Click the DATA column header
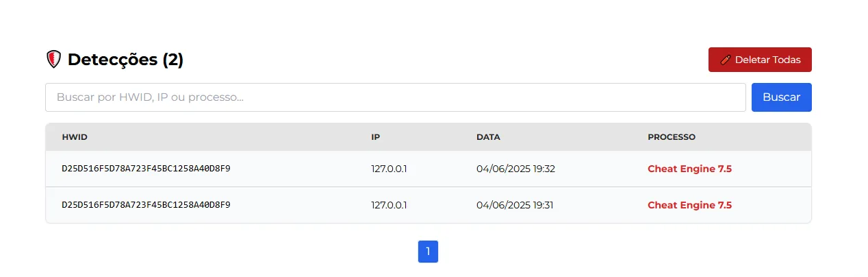Screen dimensions: 868x277 point(488,137)
